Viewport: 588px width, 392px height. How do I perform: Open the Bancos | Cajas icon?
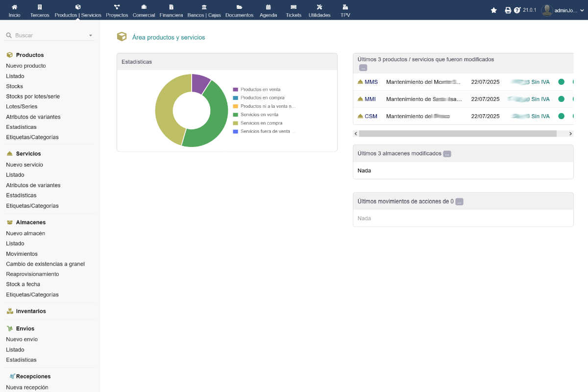(x=204, y=7)
